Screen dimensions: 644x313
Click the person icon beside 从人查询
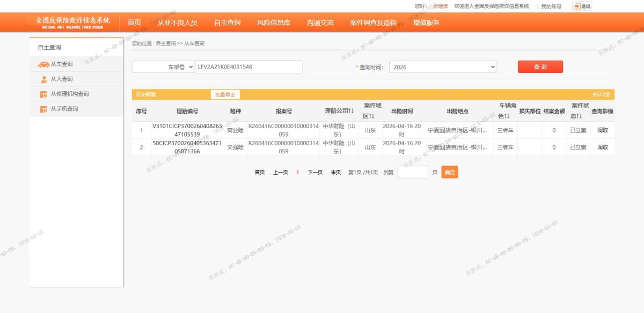pyautogui.click(x=44, y=79)
